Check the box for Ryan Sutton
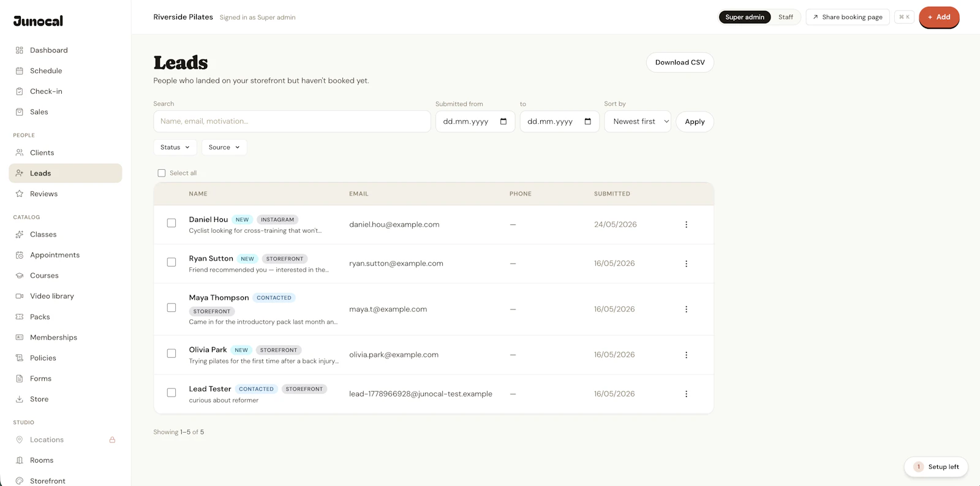 click(171, 262)
